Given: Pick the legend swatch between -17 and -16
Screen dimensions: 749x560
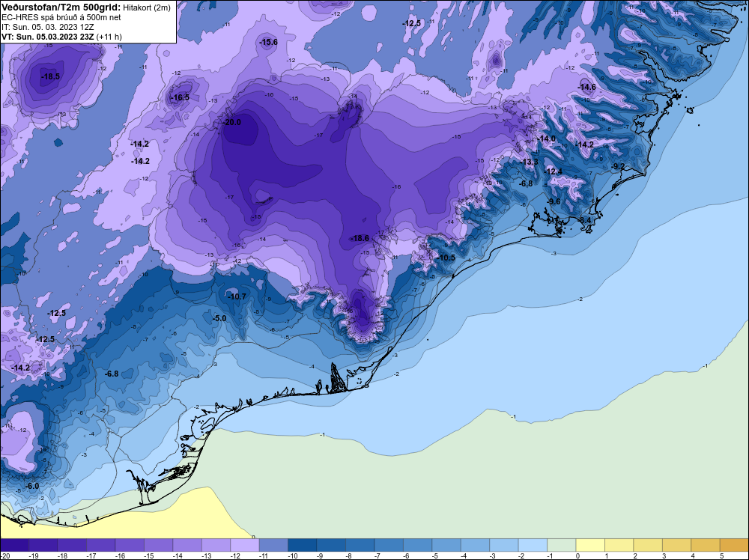Looking at the screenshot, I should pos(101,545).
